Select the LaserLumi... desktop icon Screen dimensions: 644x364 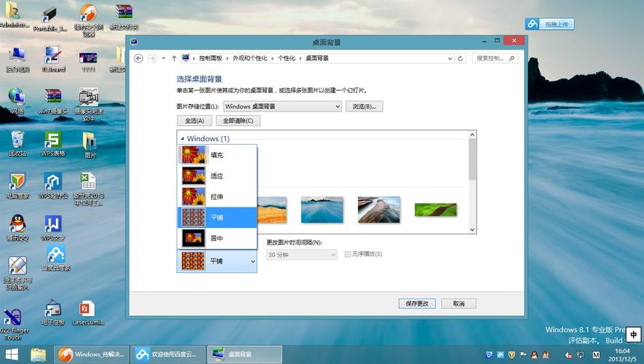[x=88, y=312]
